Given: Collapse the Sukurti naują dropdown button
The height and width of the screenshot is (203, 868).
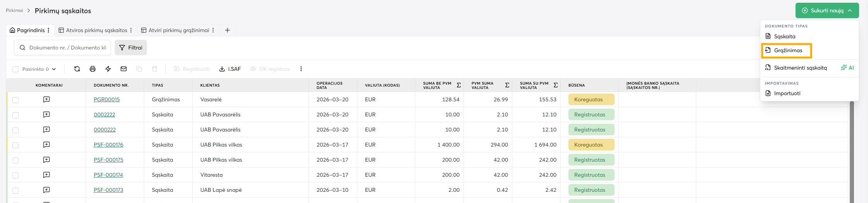Looking at the screenshot, I should pyautogui.click(x=827, y=10).
